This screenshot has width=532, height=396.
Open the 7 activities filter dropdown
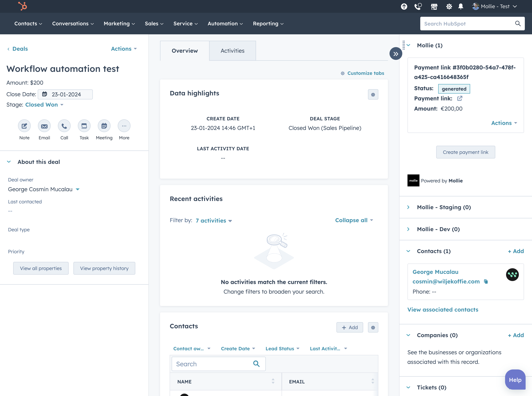(x=214, y=221)
